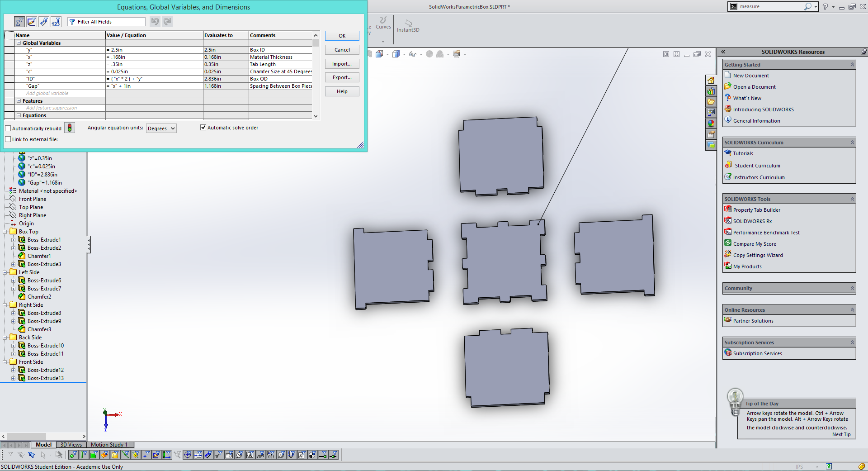This screenshot has width=868, height=471.
Task: Collapse the Global Variables section
Action: [x=19, y=43]
